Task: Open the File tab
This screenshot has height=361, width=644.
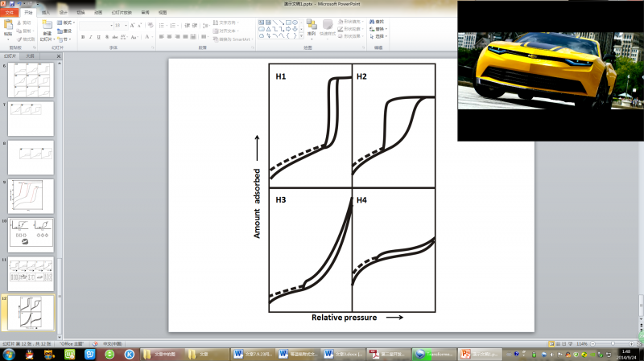Action: coord(10,13)
